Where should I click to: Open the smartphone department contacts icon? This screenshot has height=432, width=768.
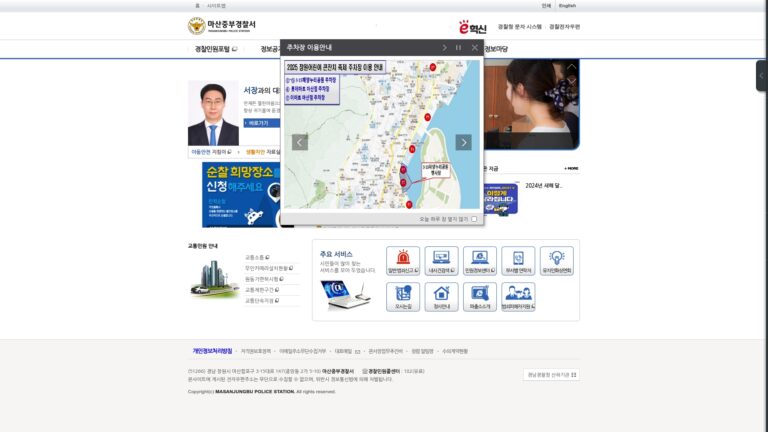[x=518, y=261]
